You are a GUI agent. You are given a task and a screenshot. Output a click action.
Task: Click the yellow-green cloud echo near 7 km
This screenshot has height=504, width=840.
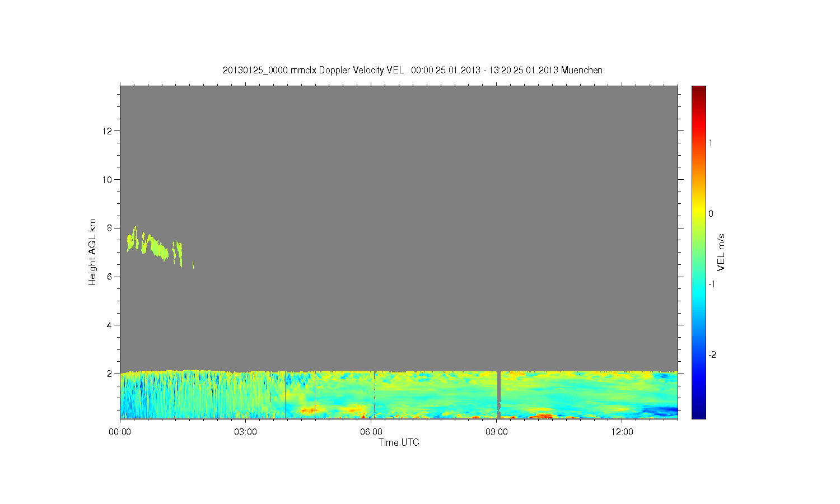(x=154, y=245)
